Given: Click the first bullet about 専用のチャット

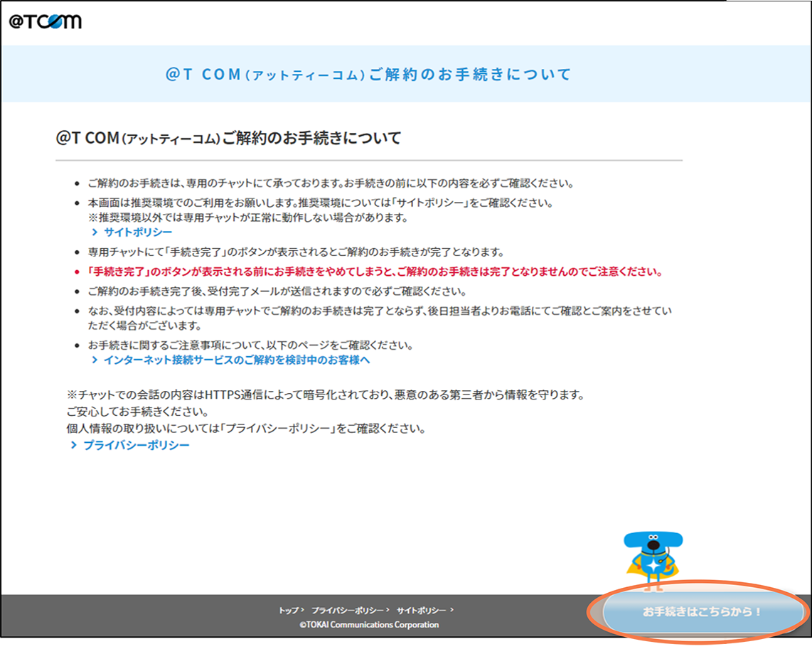Looking at the screenshot, I should point(331,183).
